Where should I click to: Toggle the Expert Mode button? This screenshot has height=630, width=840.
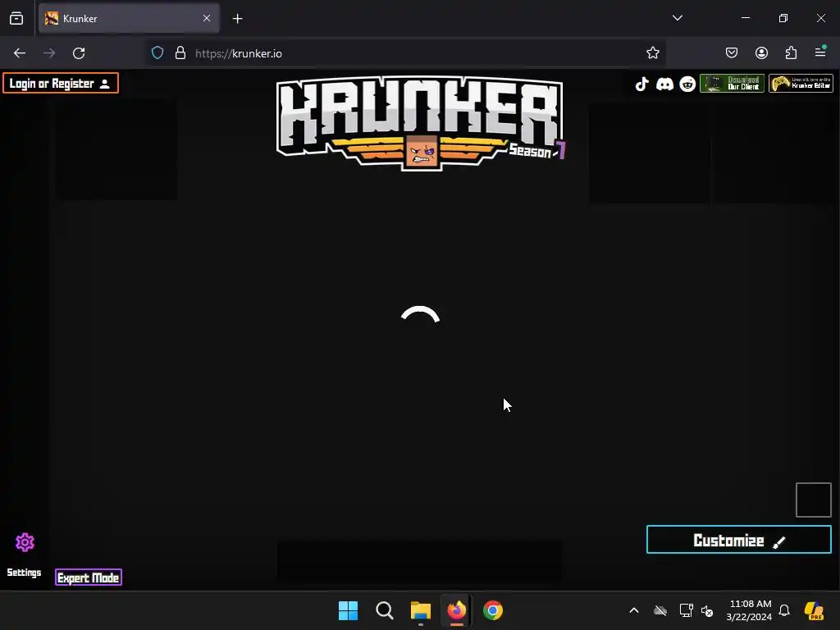coord(89,577)
